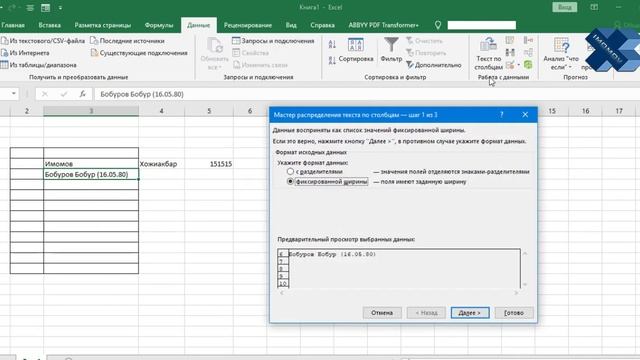Click Relationships icon in data tools
Screen dimensions: 640x360
tap(528, 53)
